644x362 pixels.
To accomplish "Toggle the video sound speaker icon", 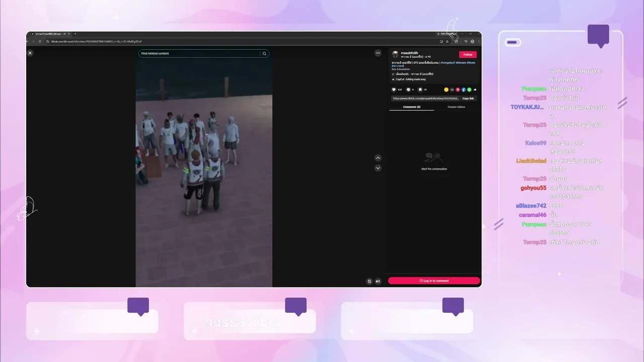I will pos(378,282).
